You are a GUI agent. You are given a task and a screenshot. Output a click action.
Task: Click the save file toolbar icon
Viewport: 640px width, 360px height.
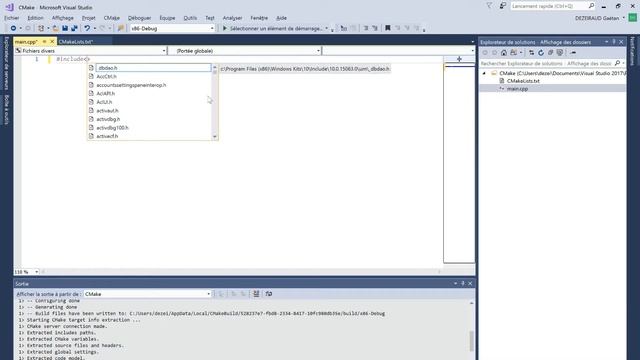(65, 28)
